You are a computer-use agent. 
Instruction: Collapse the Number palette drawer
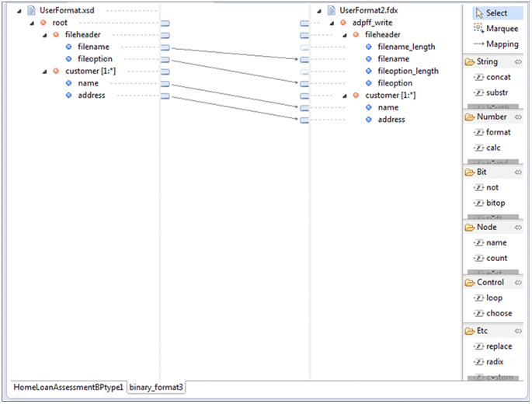486,117
